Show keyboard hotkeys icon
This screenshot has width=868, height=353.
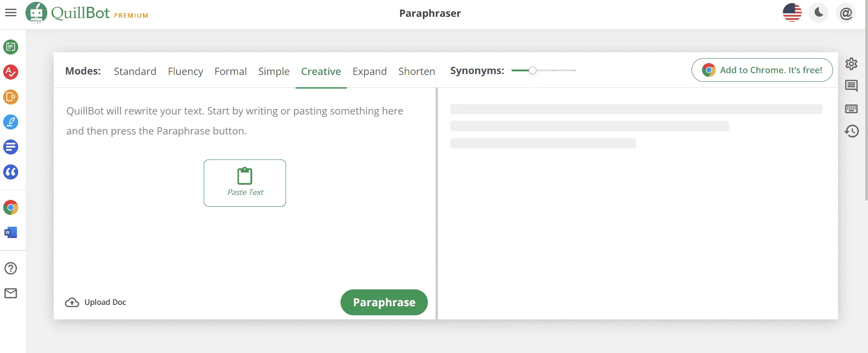[x=851, y=109]
